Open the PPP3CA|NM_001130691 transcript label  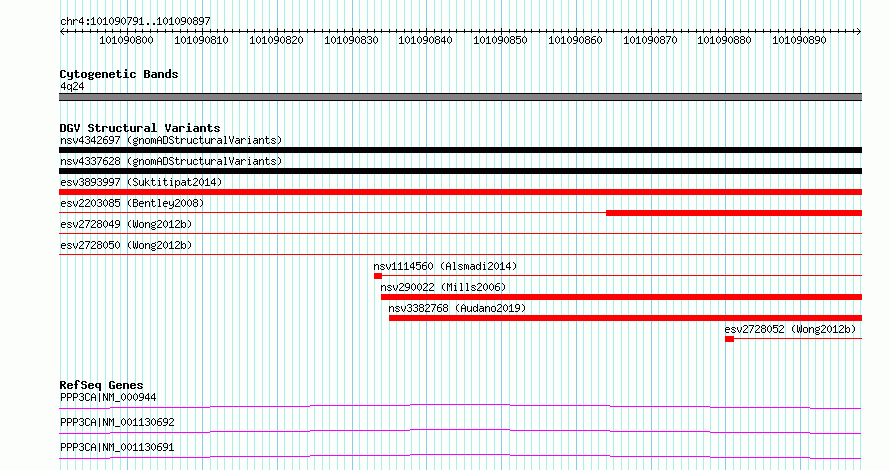pyautogui.click(x=117, y=447)
